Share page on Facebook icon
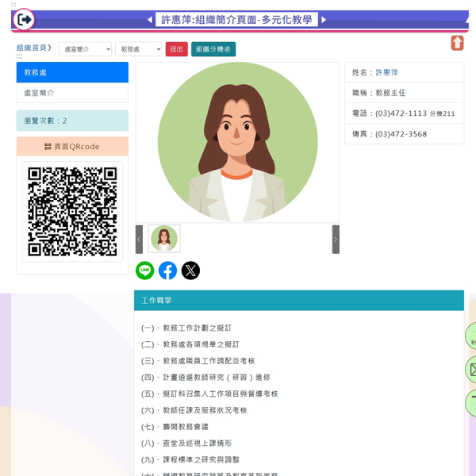476x476 pixels. click(x=167, y=271)
